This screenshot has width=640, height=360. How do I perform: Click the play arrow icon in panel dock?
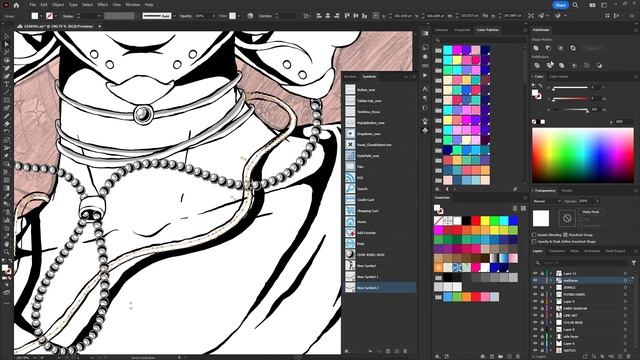(425, 75)
